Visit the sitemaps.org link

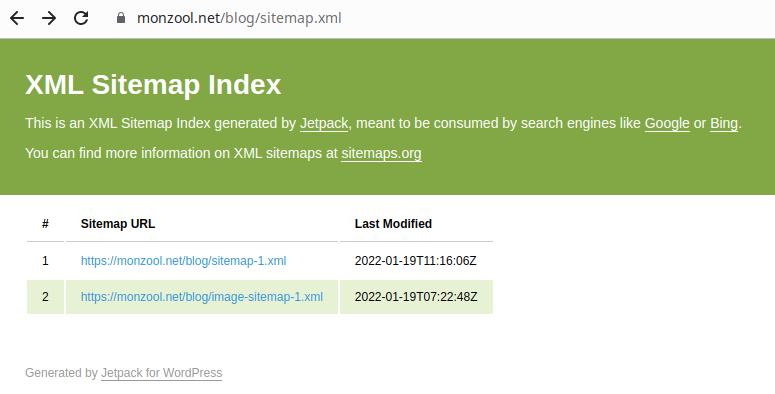pos(381,153)
